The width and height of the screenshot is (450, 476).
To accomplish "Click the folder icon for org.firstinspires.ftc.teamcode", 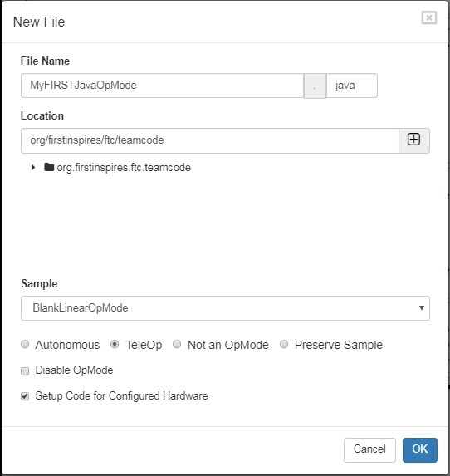I will point(49,167).
